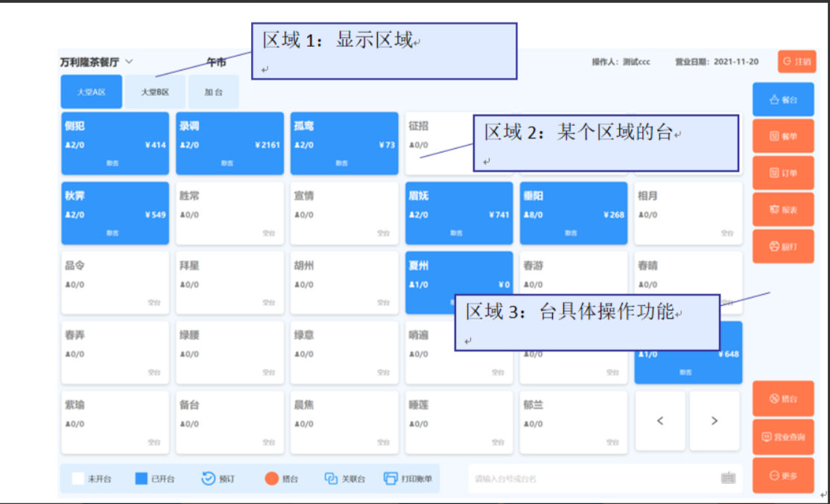The image size is (830, 504).
Task: Click the 餐台 button in right sidebar
Action: (783, 100)
